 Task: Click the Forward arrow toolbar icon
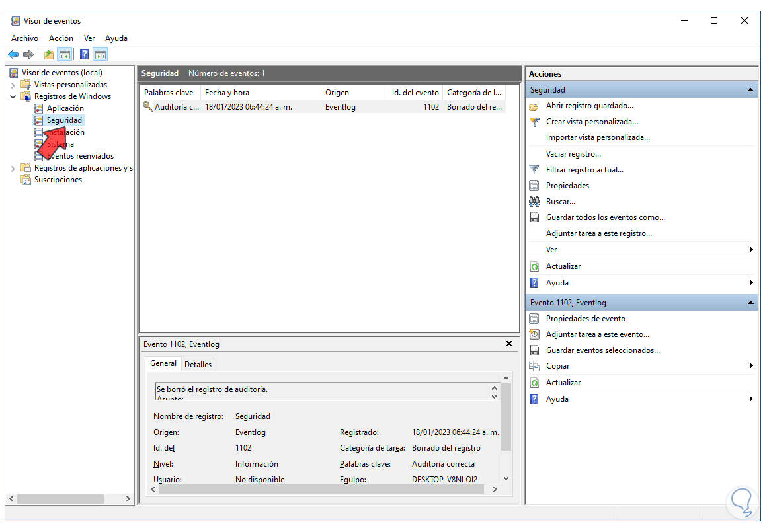pyautogui.click(x=28, y=55)
